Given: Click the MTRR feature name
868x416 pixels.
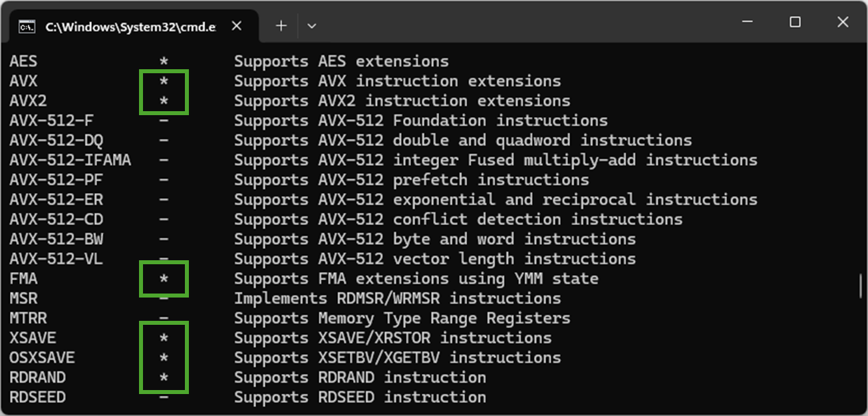Looking at the screenshot, I should [x=28, y=319].
